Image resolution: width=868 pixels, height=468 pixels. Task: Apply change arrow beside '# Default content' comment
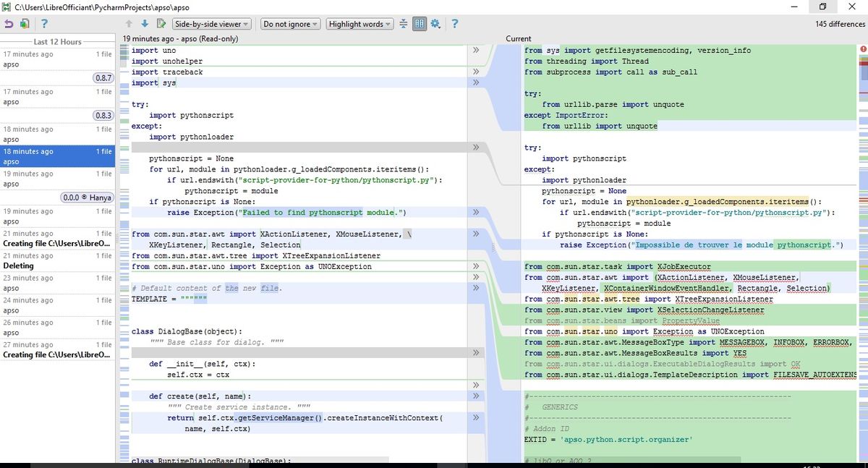pos(476,288)
